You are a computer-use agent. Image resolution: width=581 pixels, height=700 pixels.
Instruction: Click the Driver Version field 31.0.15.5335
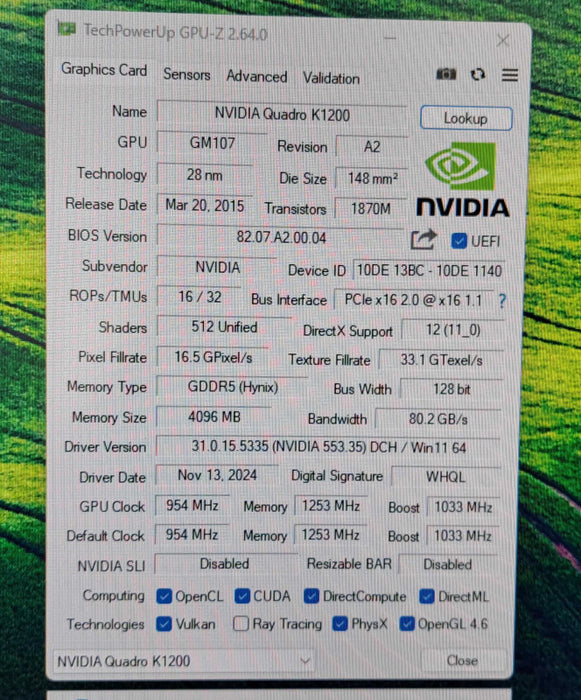point(328,447)
